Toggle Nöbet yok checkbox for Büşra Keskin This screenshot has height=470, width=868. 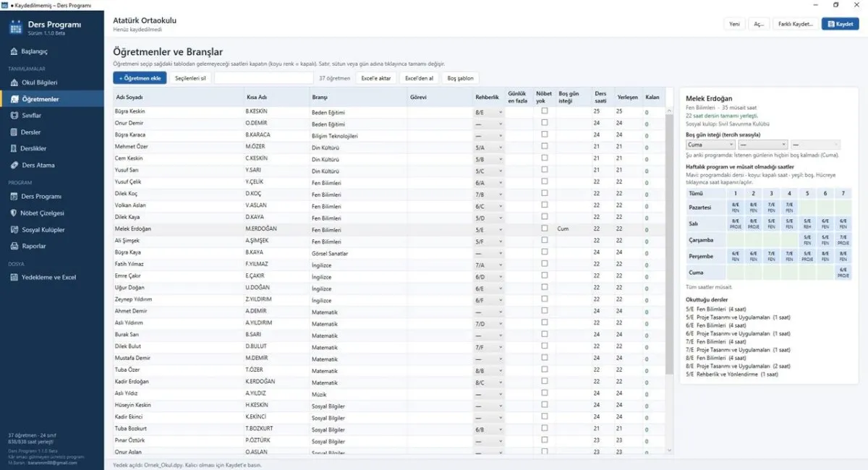point(544,111)
